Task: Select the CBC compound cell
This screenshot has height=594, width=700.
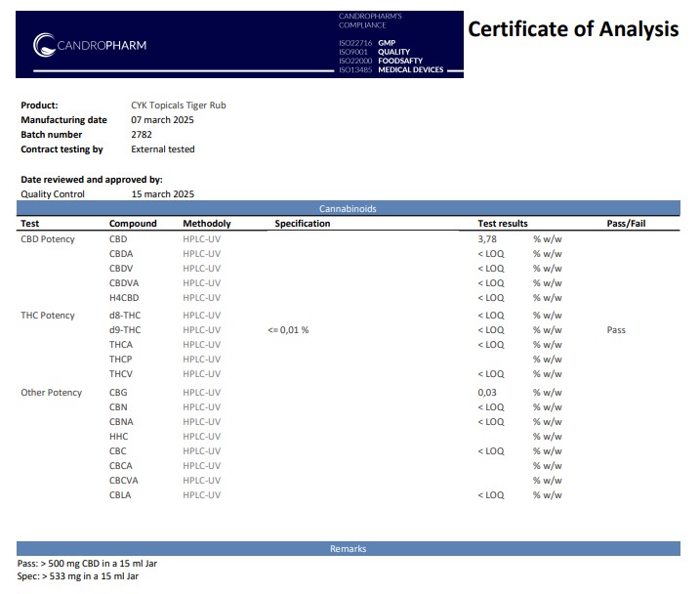Action: pyautogui.click(x=118, y=451)
